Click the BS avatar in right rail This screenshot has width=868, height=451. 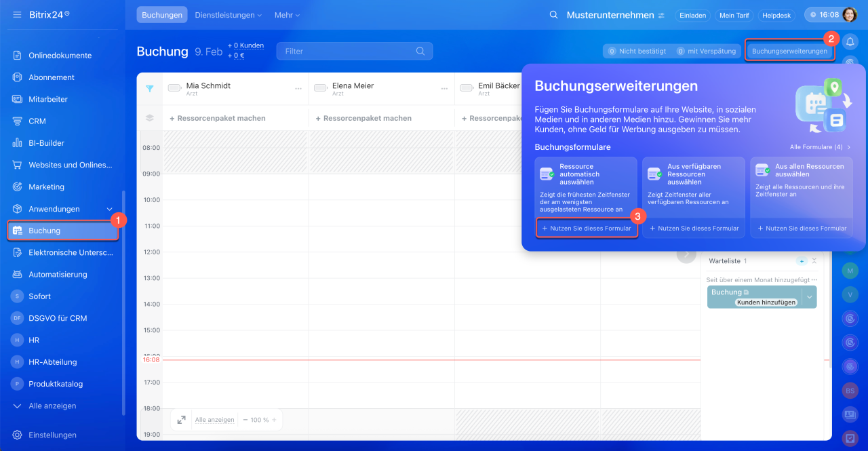point(850,391)
